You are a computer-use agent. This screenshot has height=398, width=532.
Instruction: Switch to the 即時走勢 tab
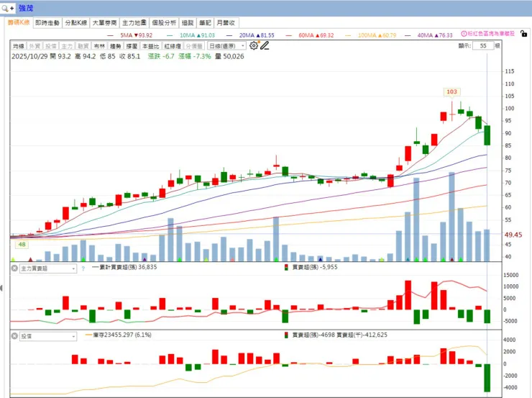(47, 23)
